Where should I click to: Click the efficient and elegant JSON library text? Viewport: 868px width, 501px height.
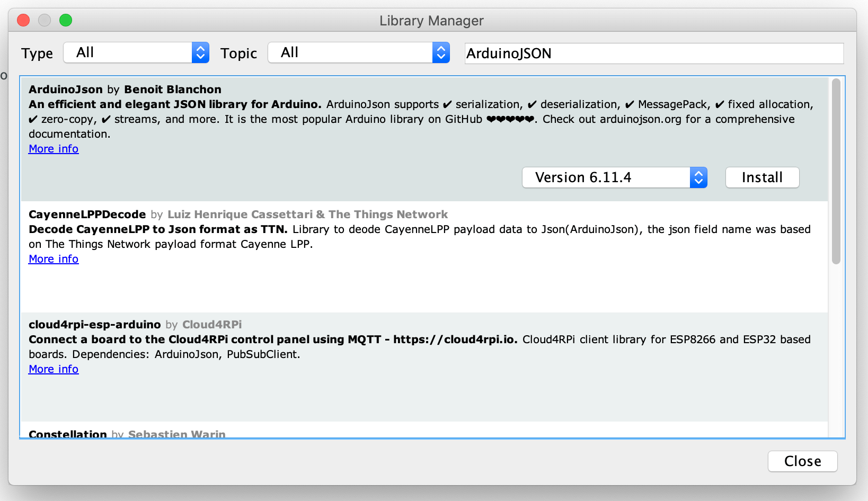[175, 104]
